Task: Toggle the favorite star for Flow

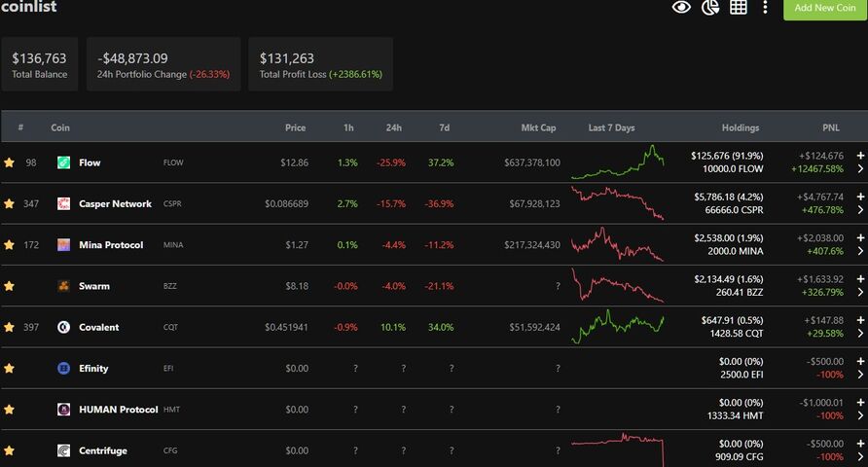Action: pos(9,162)
